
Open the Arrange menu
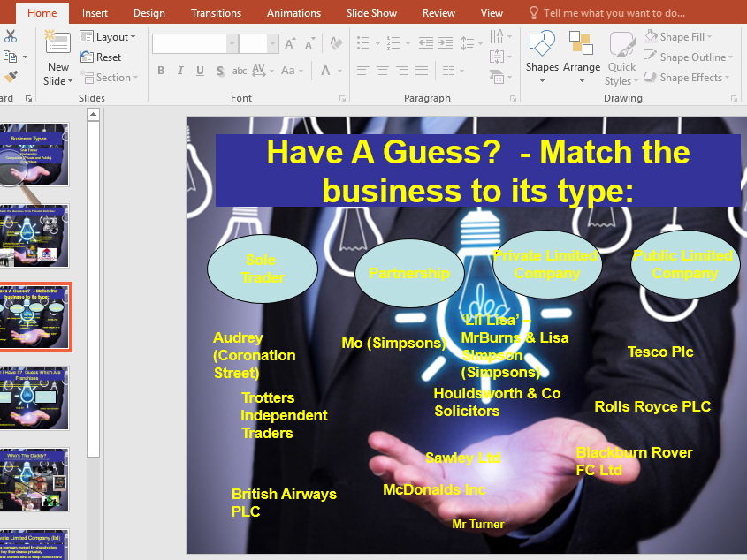click(x=581, y=57)
